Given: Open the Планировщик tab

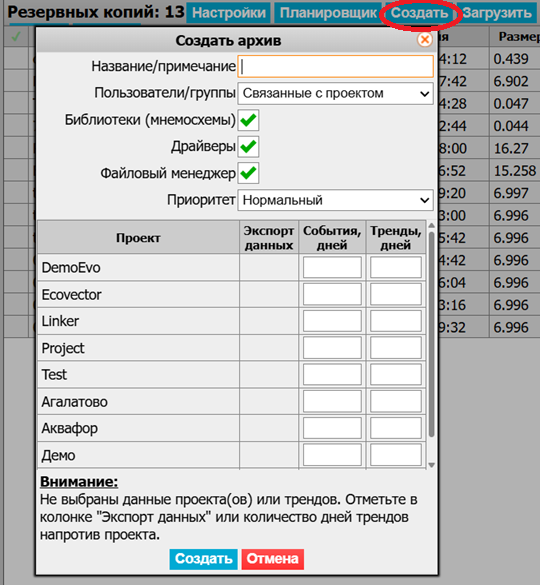Looking at the screenshot, I should pos(328,13).
